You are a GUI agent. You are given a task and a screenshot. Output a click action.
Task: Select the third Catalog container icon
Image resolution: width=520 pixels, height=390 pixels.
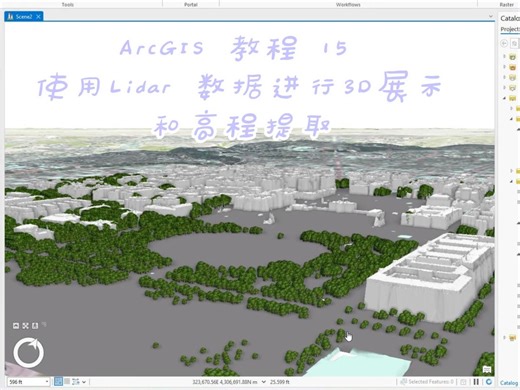(x=513, y=77)
